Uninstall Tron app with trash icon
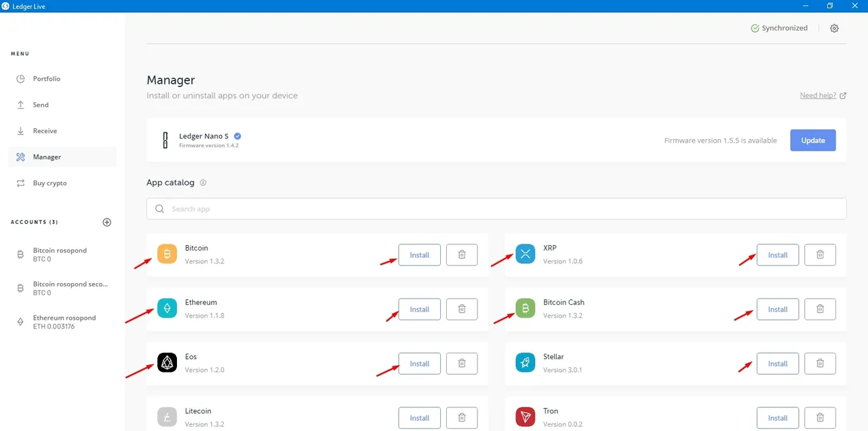This screenshot has height=431, width=868. coord(820,417)
